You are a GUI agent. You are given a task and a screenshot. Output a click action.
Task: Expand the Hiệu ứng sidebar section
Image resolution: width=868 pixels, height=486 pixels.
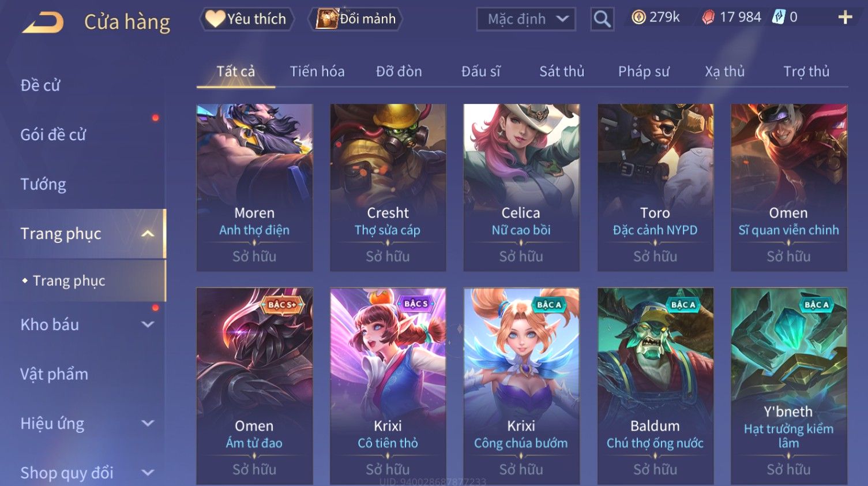[148, 423]
